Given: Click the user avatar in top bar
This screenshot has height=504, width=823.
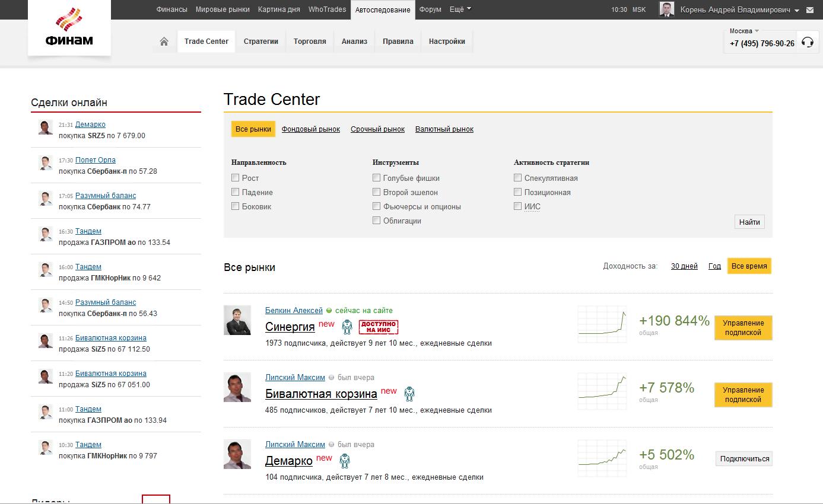Looking at the screenshot, I should click(667, 9).
